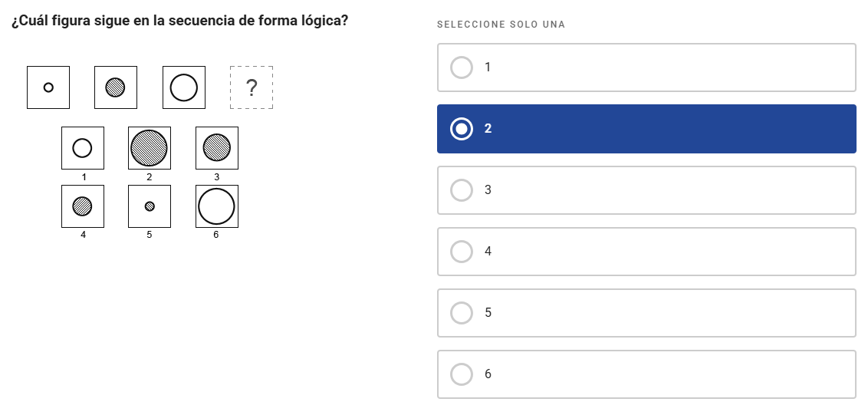
Task: Click third sequence figure with large empty circle
Action: (183, 87)
